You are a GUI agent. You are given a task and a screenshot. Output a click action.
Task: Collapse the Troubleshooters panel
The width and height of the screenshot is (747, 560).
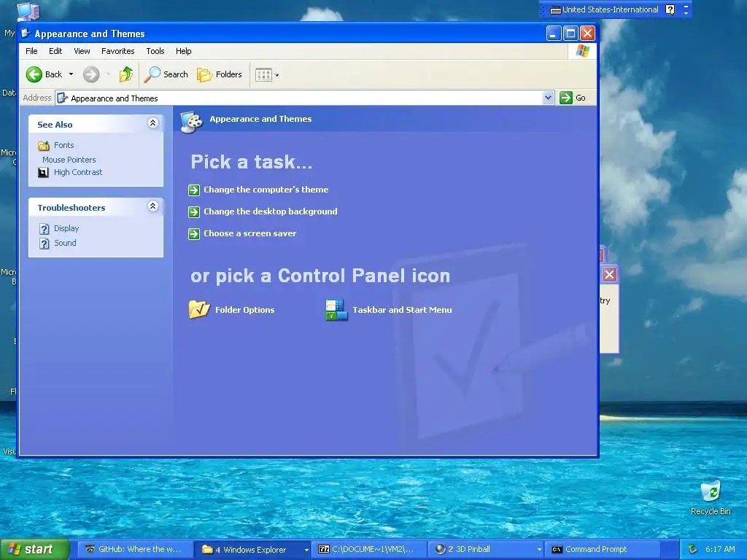[x=152, y=206]
